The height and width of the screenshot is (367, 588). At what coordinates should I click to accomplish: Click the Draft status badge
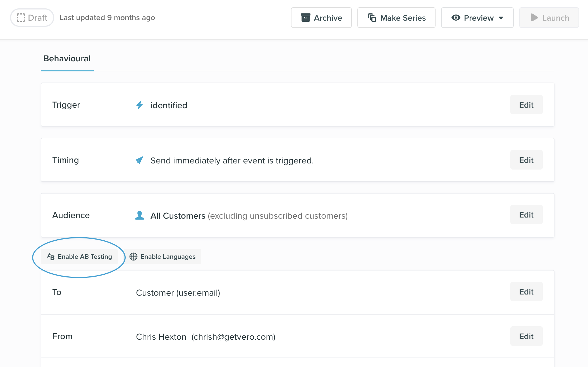(x=32, y=18)
